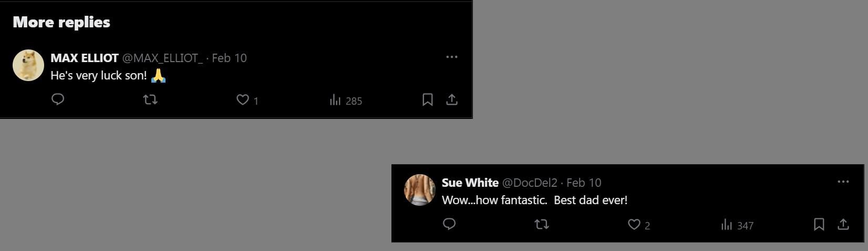
Task: Bookmark MAX ELLIOT's reply
Action: click(428, 99)
